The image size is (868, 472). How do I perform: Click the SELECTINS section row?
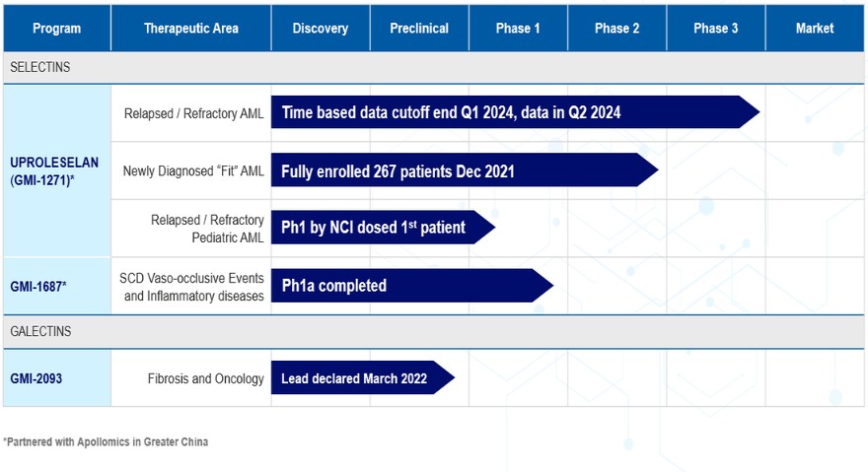pyautogui.click(x=434, y=67)
